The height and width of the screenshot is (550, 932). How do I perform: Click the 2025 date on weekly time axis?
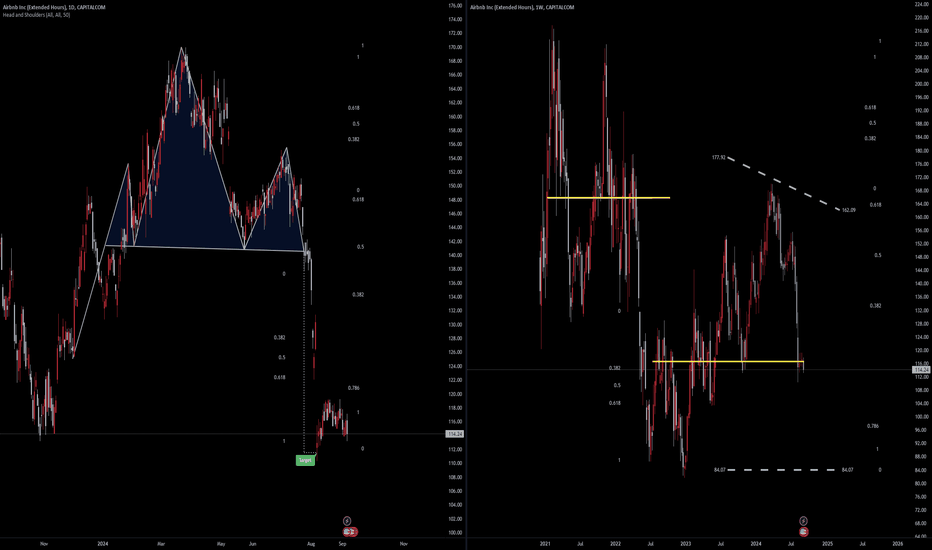click(x=827, y=543)
